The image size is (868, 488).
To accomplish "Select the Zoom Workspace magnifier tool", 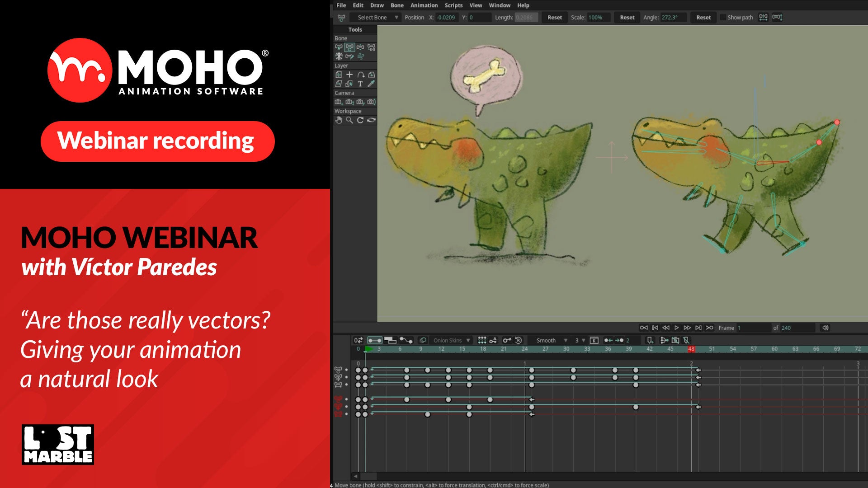I will 349,120.
